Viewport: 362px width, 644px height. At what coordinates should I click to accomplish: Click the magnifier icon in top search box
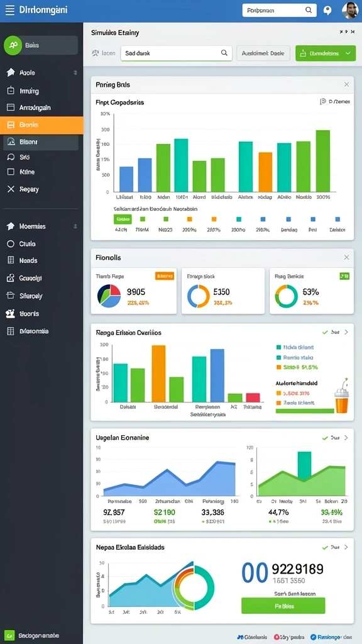click(309, 10)
